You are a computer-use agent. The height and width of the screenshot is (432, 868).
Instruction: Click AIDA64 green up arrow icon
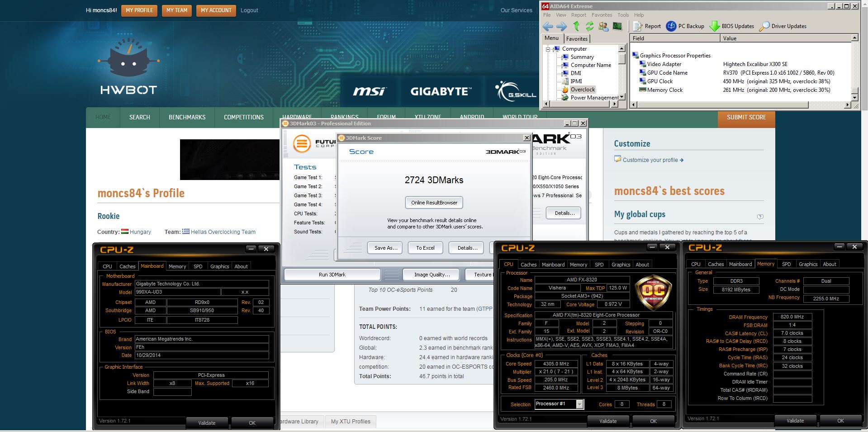(576, 26)
